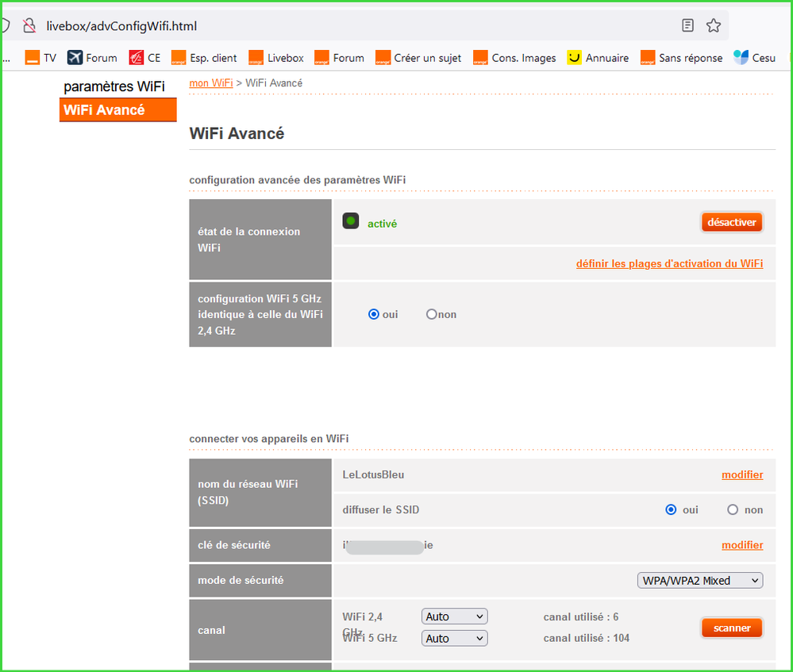Open the mode de sécurité WPA/WPA2 Mixed dropdown

click(x=700, y=581)
